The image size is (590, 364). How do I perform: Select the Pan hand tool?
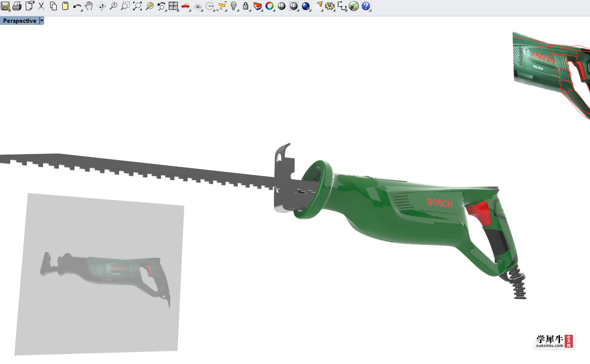click(89, 6)
